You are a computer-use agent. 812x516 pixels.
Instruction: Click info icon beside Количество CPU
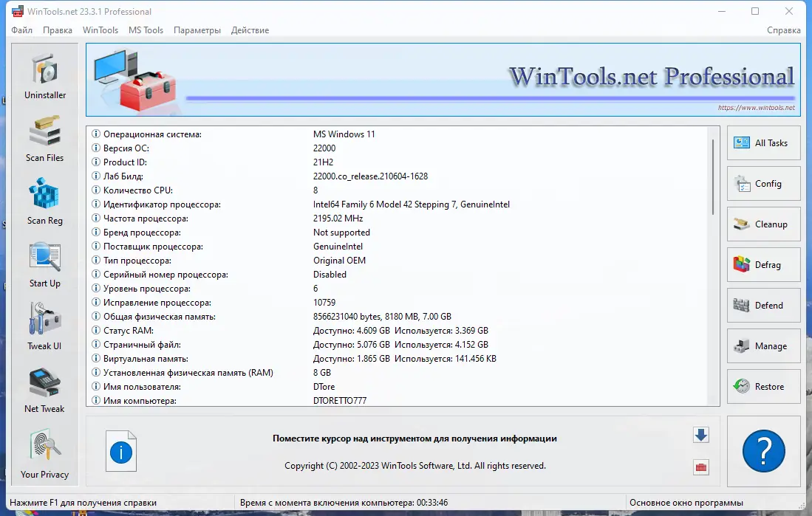click(96, 190)
